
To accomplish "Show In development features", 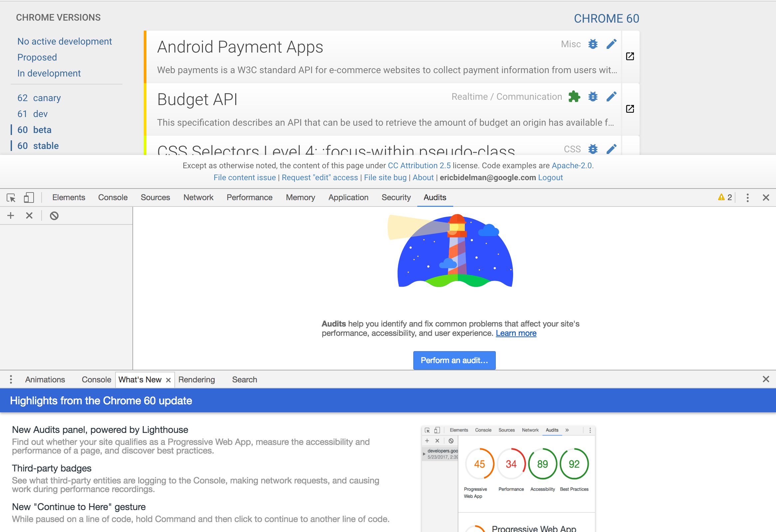I will (49, 73).
